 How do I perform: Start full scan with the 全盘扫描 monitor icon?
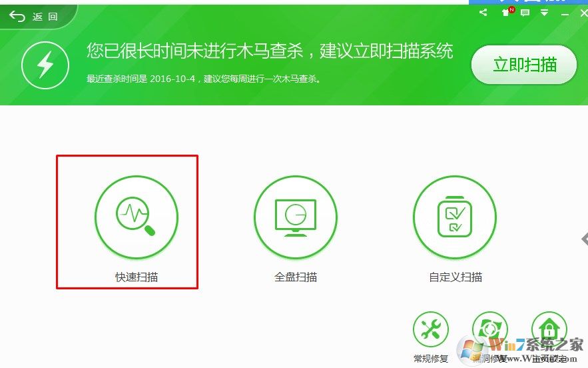point(296,217)
